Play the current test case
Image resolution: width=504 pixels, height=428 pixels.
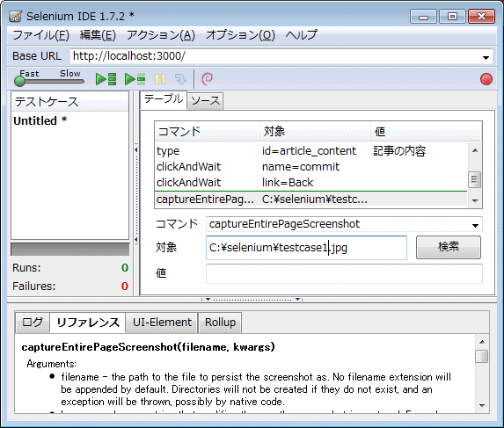[x=135, y=79]
